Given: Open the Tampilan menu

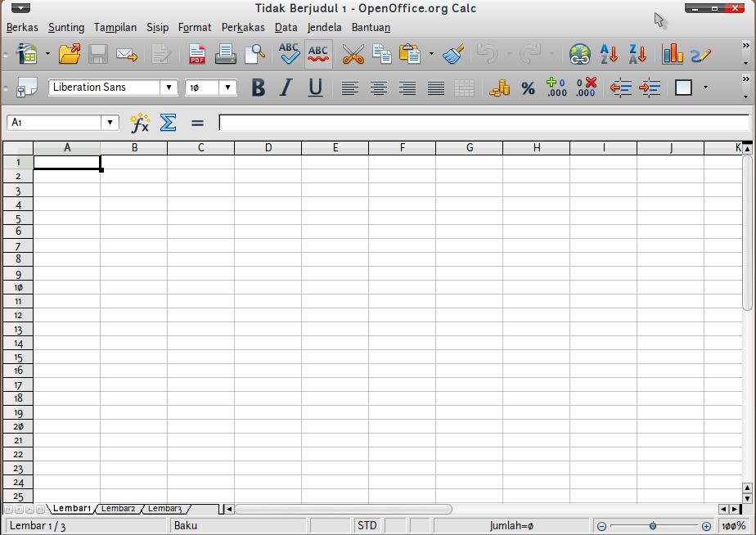Looking at the screenshot, I should pyautogui.click(x=115, y=28).
